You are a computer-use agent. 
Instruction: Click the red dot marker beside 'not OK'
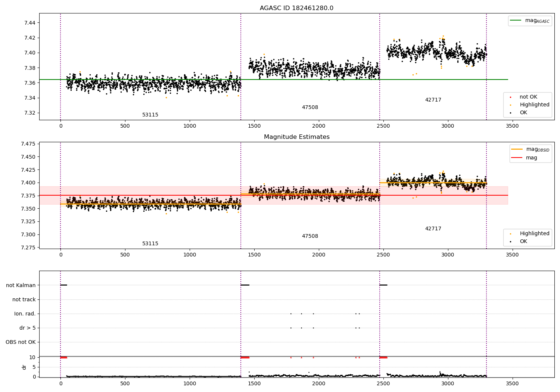click(x=510, y=97)
